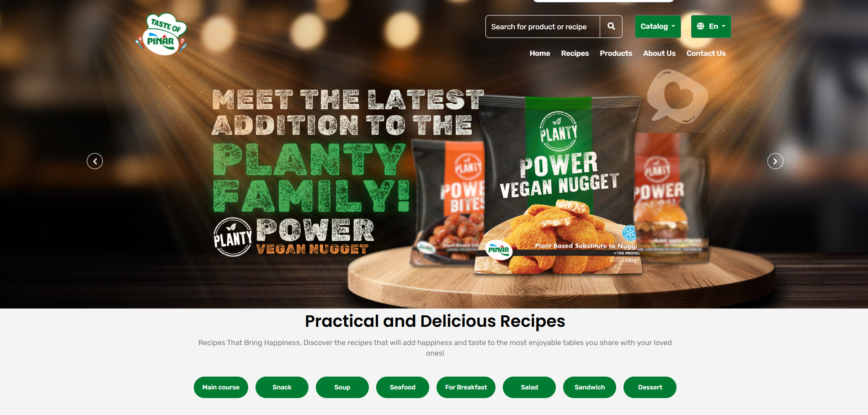Select the Dessert recipe category
This screenshot has height=415, width=868.
(650, 387)
